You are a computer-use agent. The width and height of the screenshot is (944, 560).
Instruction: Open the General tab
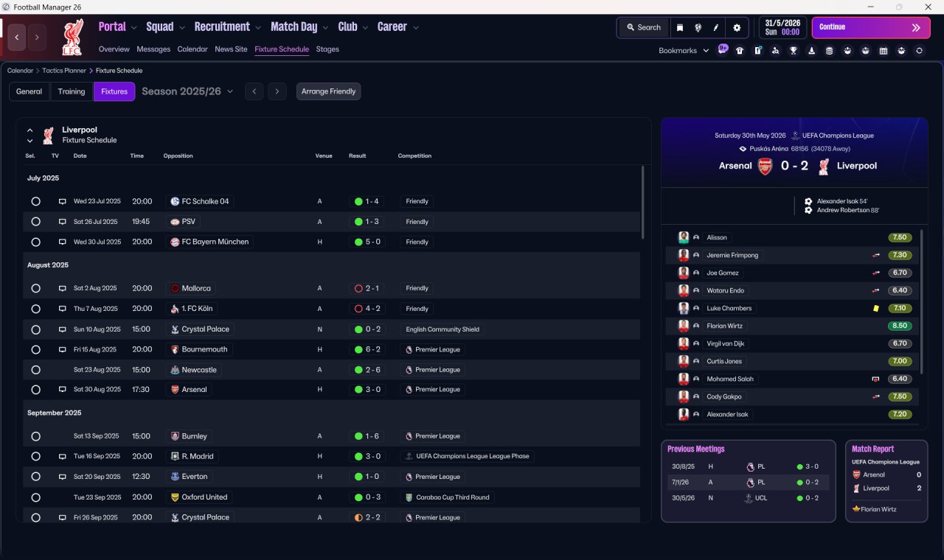pyautogui.click(x=29, y=91)
